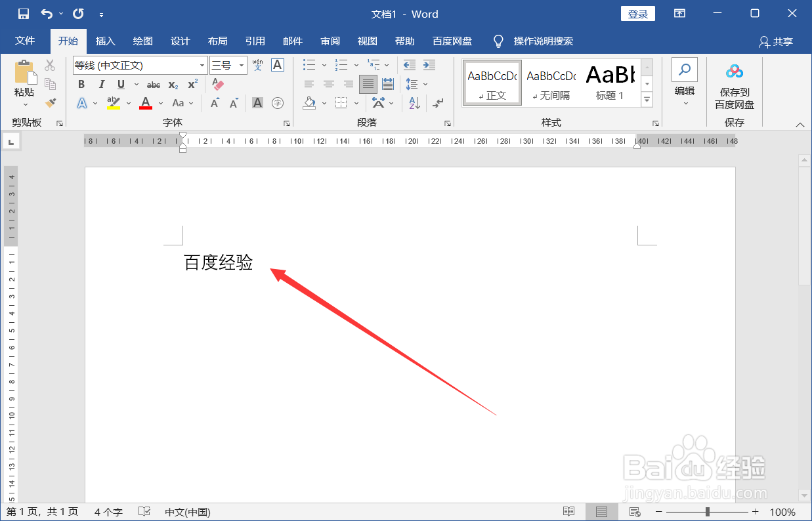Screen dimensions: 812x521
Task: Switch to the 插入 tab
Action: pos(105,41)
